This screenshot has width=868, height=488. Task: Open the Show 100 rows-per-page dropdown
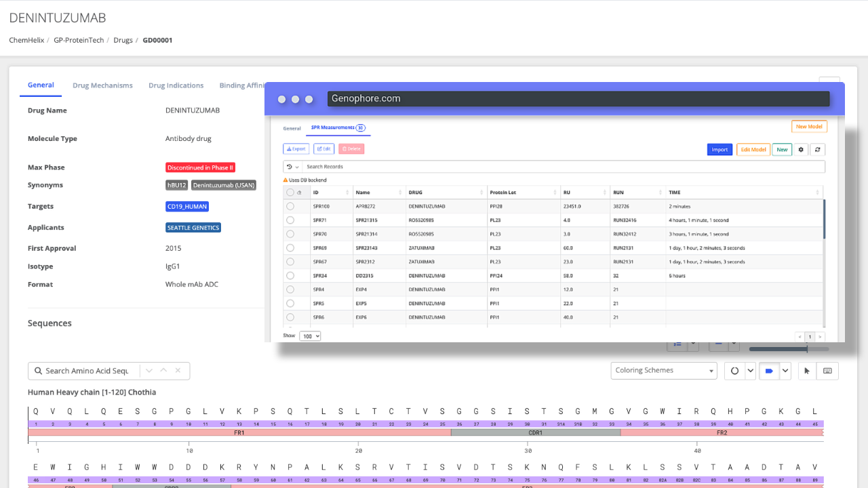[311, 336]
